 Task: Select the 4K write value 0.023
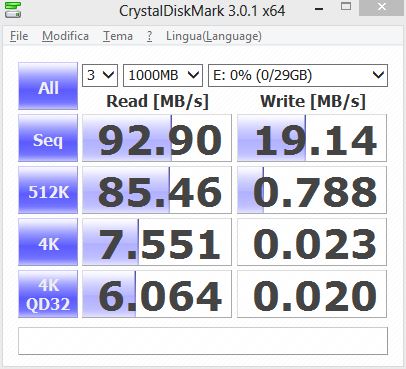tap(312, 242)
